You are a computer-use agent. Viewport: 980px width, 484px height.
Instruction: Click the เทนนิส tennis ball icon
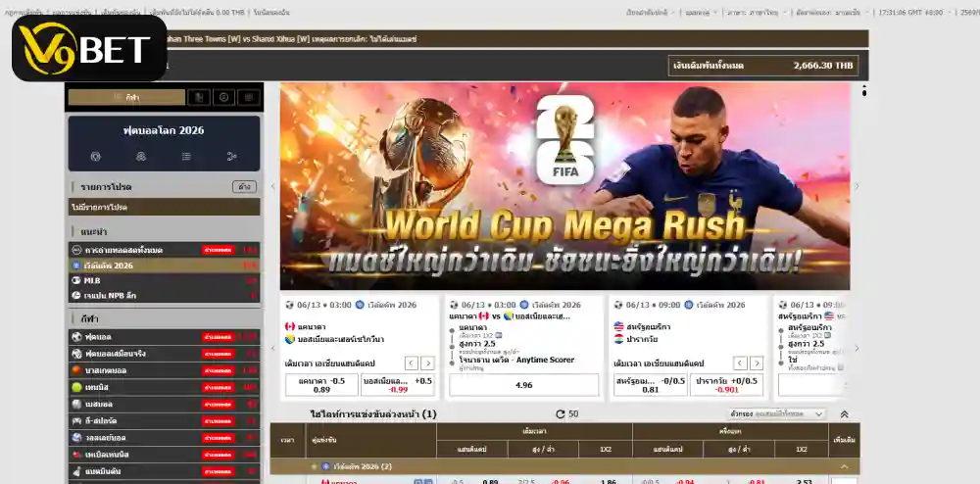(x=76, y=387)
